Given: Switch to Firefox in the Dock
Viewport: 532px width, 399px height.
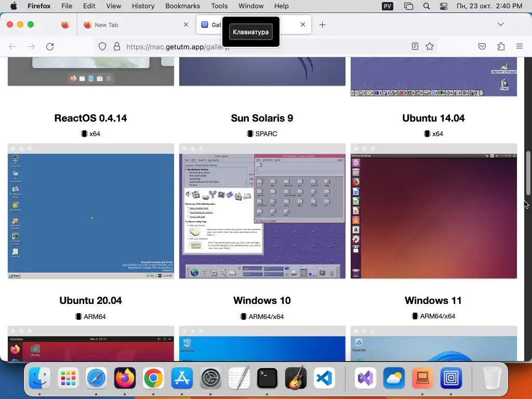Looking at the screenshot, I should (x=125, y=378).
